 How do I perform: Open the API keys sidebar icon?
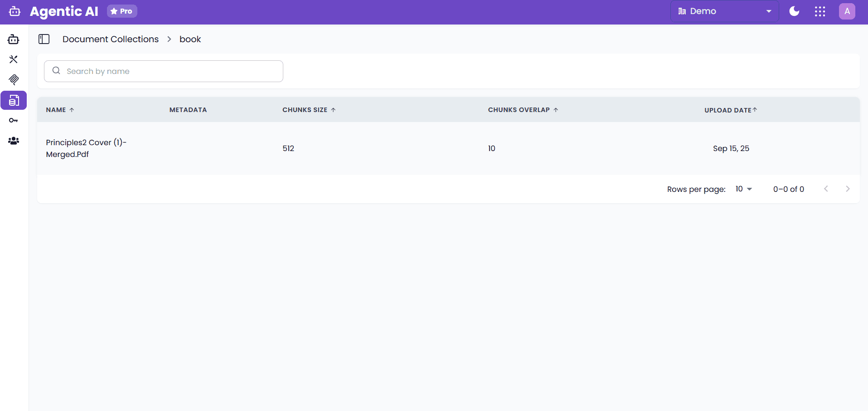(14, 121)
